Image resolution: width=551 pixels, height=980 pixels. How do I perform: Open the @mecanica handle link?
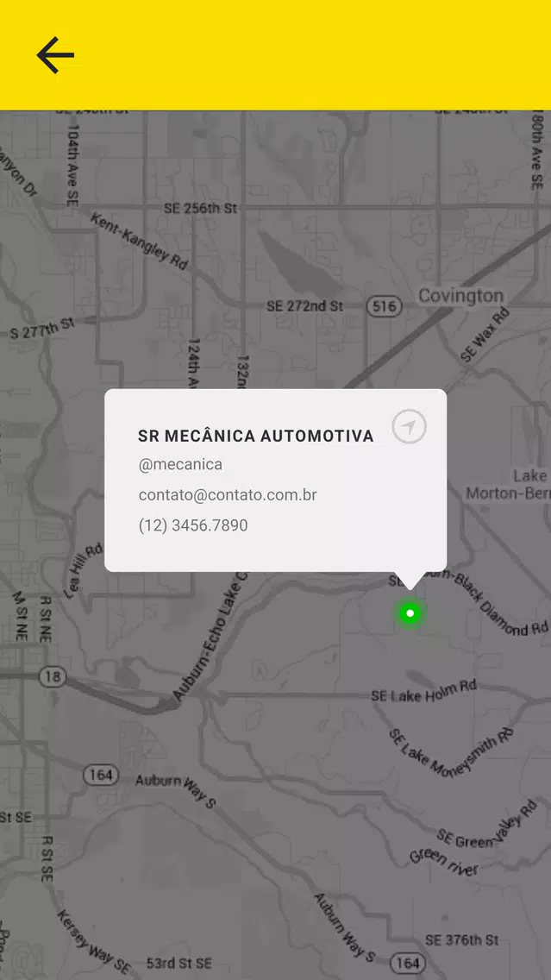coord(180,464)
